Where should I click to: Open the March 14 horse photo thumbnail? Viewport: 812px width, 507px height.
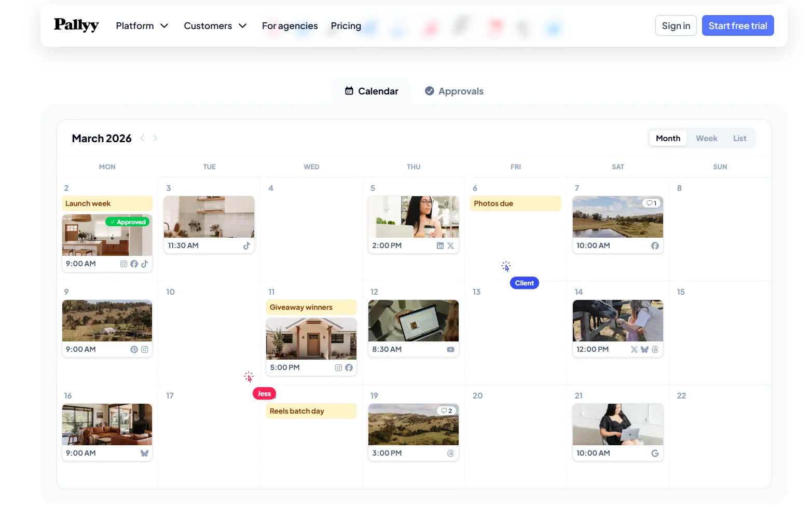coord(617,321)
